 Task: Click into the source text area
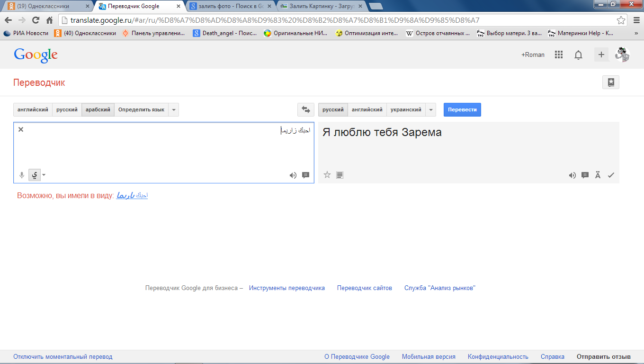click(x=164, y=153)
